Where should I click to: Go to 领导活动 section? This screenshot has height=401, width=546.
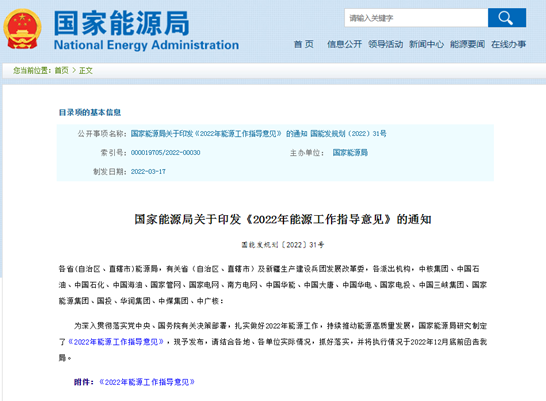[x=385, y=44]
